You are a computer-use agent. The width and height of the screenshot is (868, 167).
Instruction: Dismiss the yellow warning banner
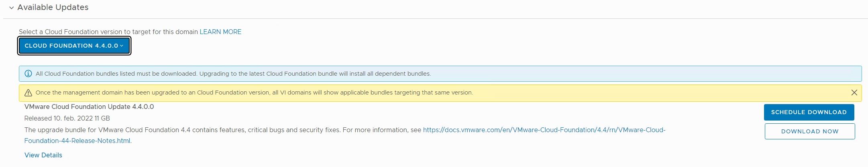854,93
